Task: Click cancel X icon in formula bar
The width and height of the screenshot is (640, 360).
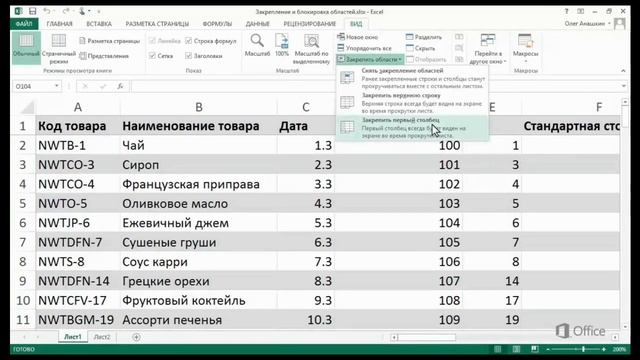Action: (x=85, y=86)
